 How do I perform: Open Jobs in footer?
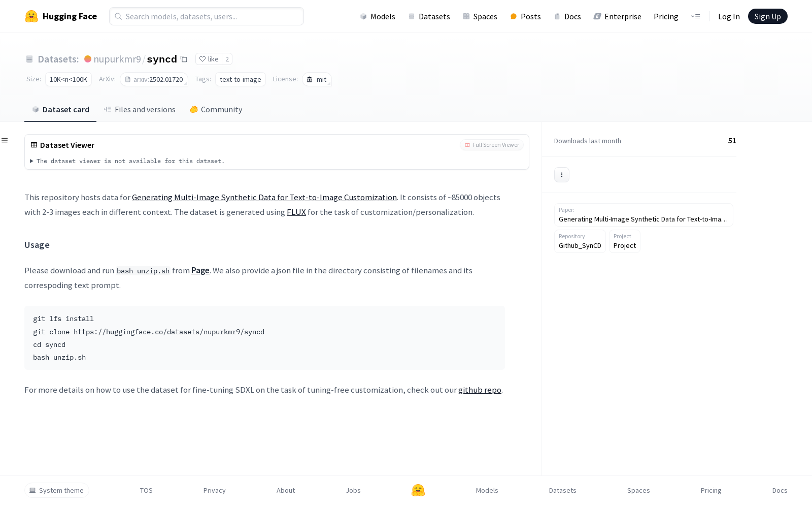353,490
